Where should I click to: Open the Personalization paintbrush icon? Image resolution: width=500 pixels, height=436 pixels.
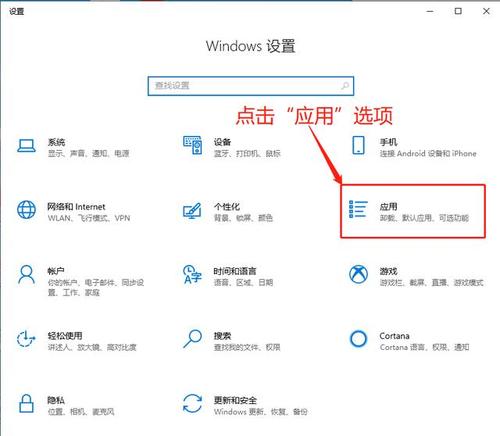click(192, 211)
